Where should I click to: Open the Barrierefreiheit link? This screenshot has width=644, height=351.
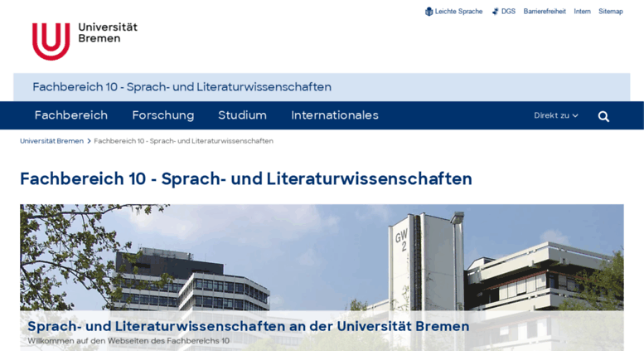pyautogui.click(x=545, y=12)
